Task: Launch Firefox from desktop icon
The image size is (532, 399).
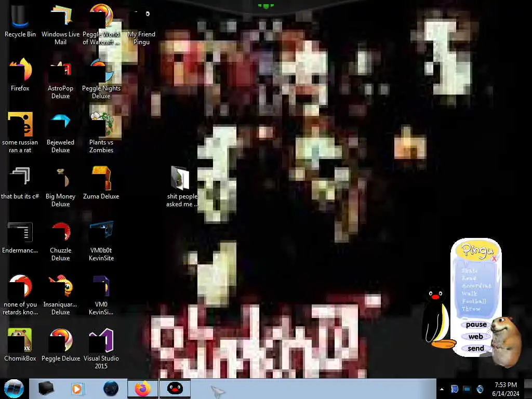Action: pyautogui.click(x=20, y=75)
